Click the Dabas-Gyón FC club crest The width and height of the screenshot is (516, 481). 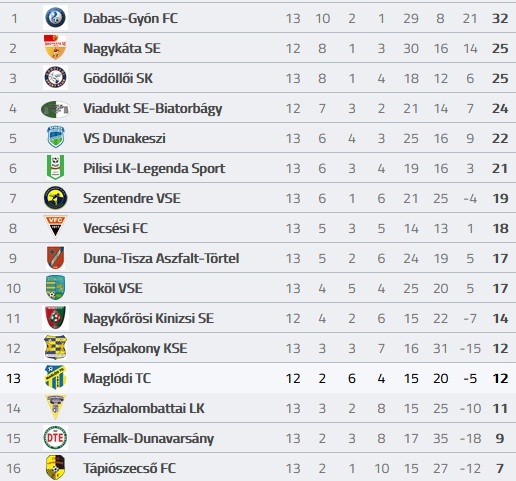pyautogui.click(x=55, y=18)
